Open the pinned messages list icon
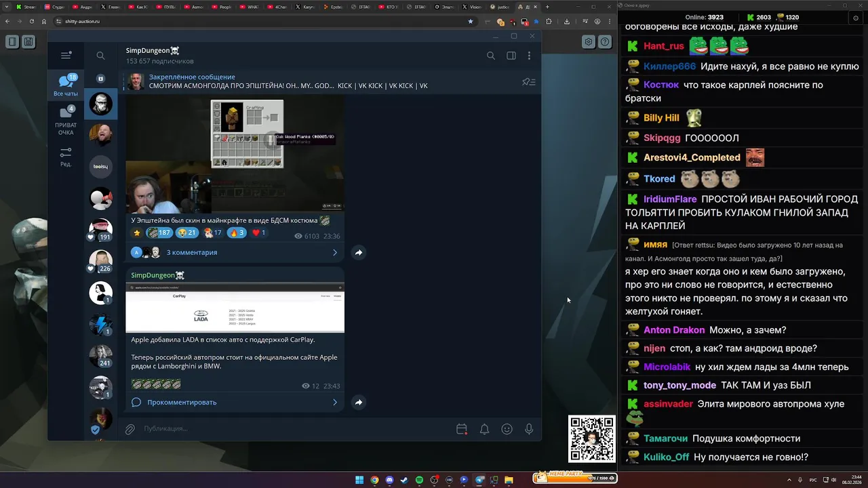 pos(529,82)
